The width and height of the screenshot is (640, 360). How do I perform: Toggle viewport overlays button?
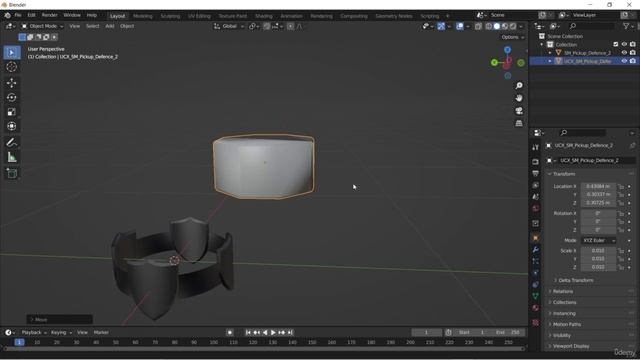click(x=460, y=26)
